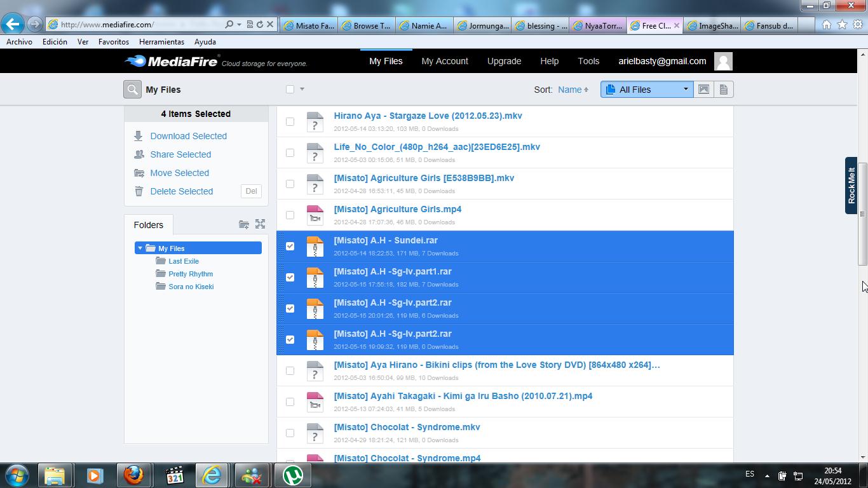Open the Upgrade tab
This screenshot has width=868, height=488.
point(504,61)
